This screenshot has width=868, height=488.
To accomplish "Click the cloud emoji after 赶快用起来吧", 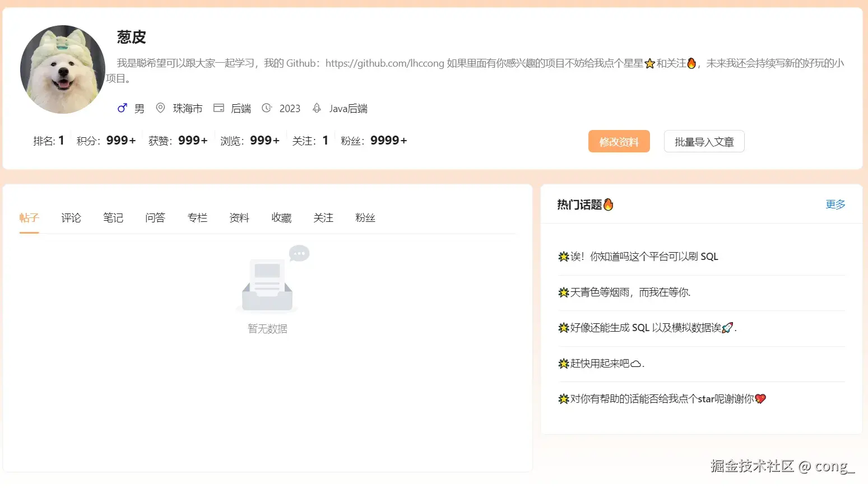I will coord(635,364).
